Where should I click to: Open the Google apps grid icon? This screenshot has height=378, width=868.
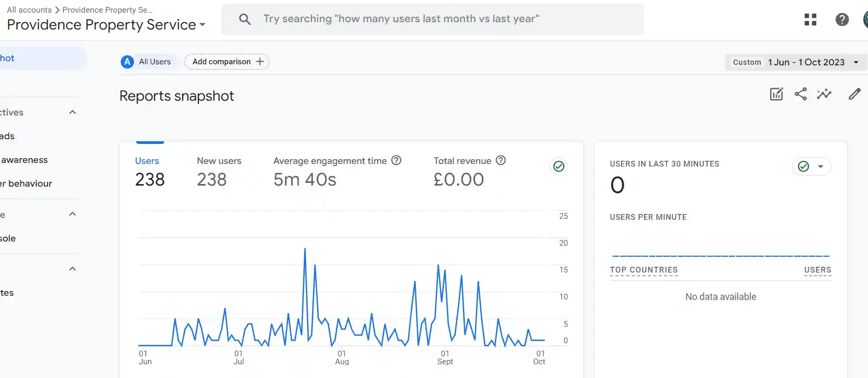click(x=810, y=20)
